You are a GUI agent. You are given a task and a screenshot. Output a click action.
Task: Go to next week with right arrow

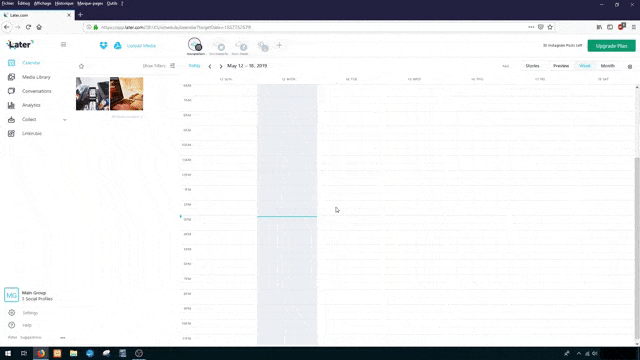[x=221, y=66]
